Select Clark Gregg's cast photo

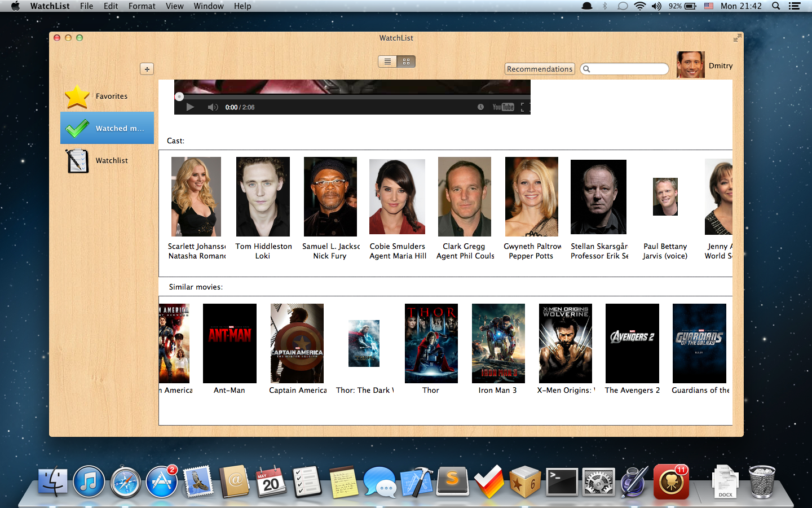[x=465, y=196]
